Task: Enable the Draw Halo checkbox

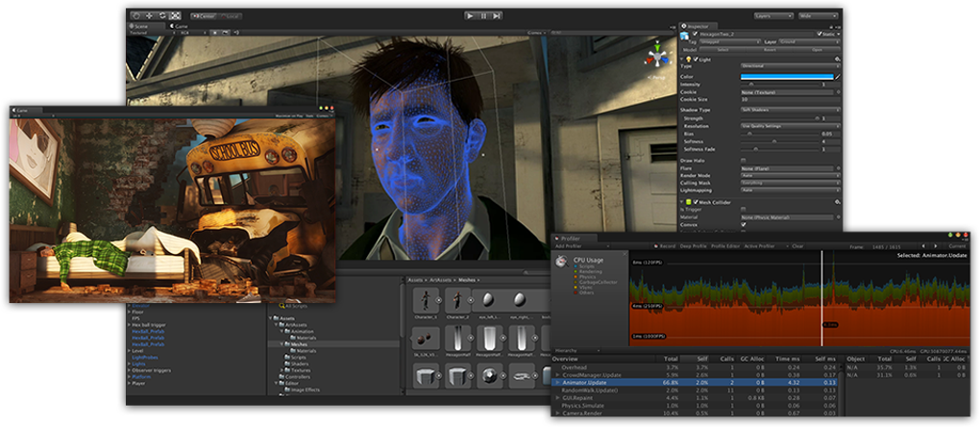Action: click(x=743, y=160)
